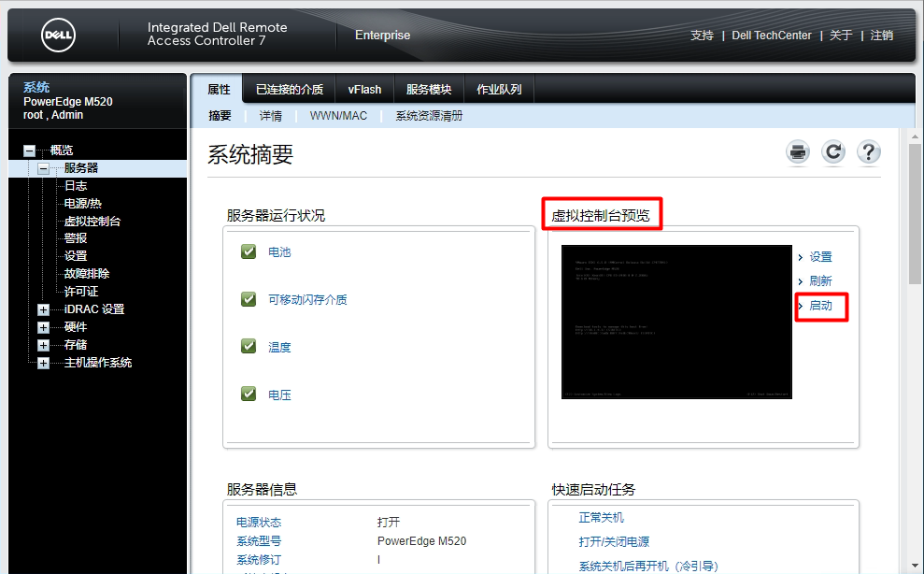Image resolution: width=924 pixels, height=574 pixels.
Task: Expand the 硬件 tree node
Action: coord(43,327)
